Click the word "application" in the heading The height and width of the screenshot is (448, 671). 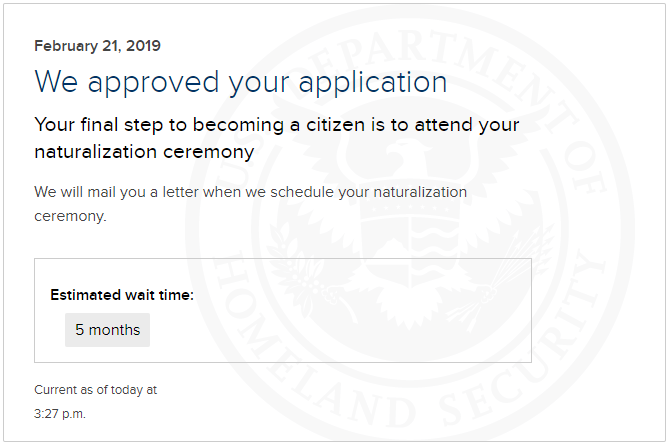point(373,83)
